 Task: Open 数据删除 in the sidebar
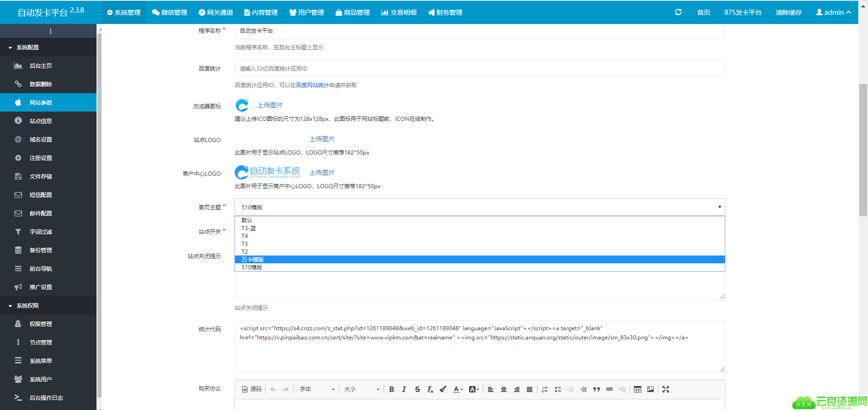point(48,84)
